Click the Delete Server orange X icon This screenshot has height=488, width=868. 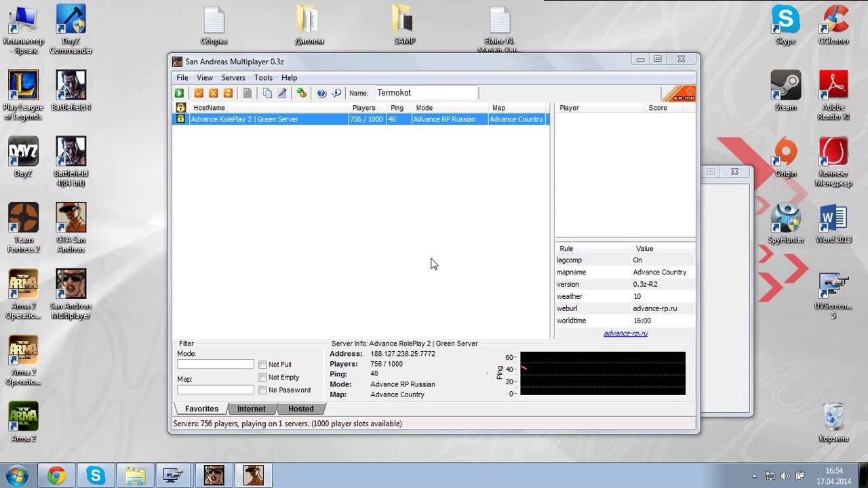(213, 94)
